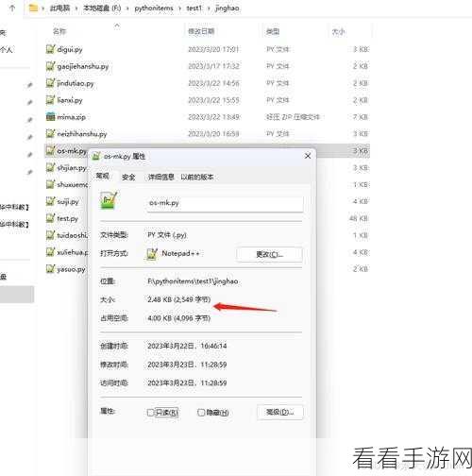Toggle the 隐藏(H) hidden checkbox

pyautogui.click(x=201, y=413)
